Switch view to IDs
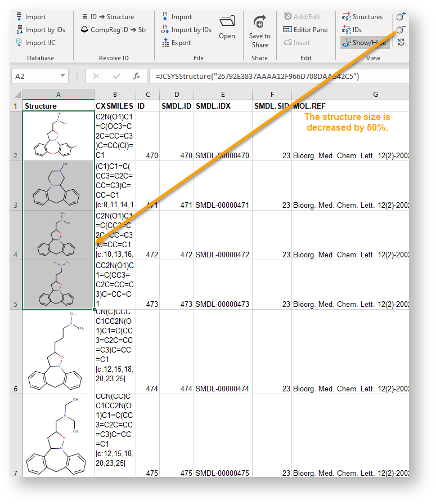Image resolution: width=436 pixels, height=504 pixels. [x=352, y=30]
